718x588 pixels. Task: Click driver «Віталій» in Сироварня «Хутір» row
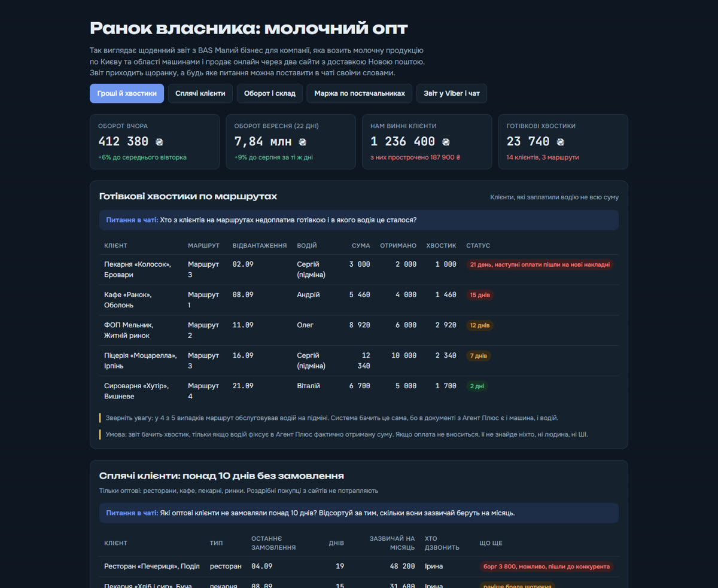click(309, 386)
